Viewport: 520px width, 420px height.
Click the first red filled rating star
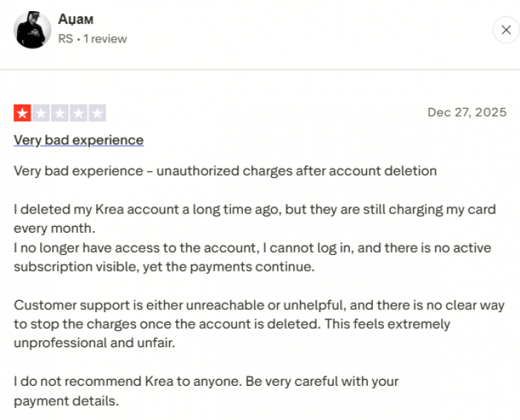(x=22, y=113)
